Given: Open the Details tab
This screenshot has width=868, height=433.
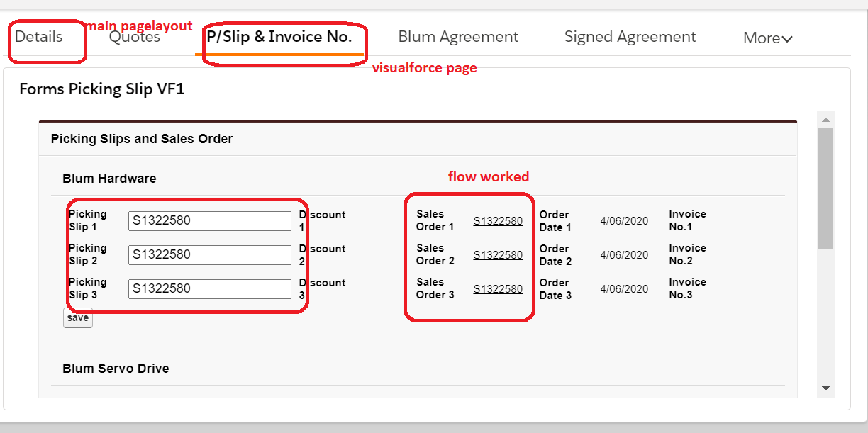Looking at the screenshot, I should coord(39,37).
